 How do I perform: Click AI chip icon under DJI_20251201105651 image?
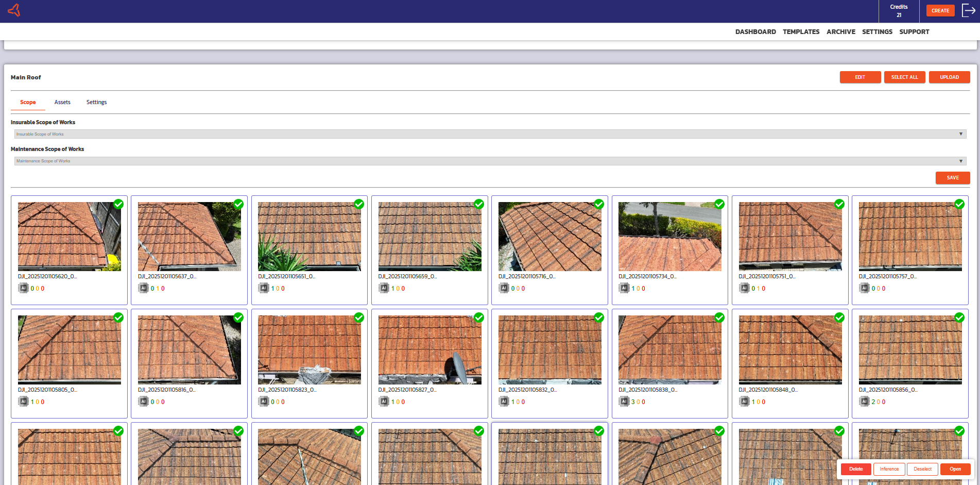(x=264, y=288)
